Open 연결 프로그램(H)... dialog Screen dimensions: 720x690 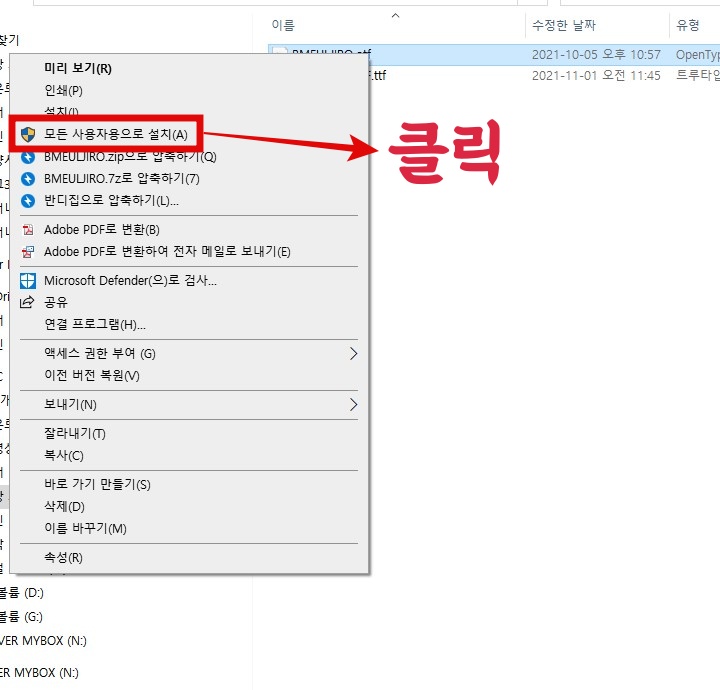(x=95, y=325)
